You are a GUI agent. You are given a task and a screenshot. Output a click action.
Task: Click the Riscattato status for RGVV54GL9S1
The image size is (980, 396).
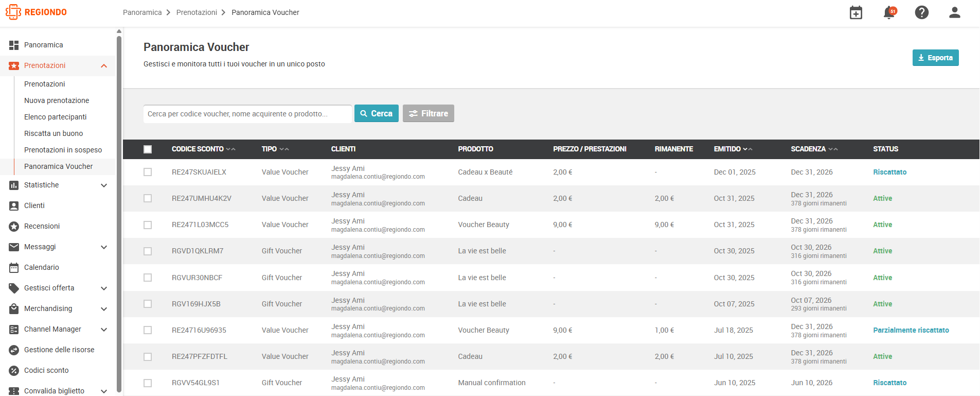tap(890, 383)
